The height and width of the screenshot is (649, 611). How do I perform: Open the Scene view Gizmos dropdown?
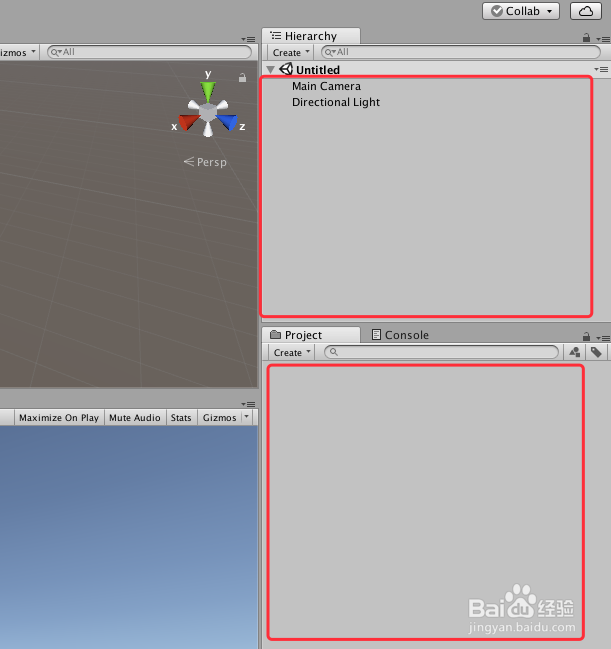coord(19,53)
